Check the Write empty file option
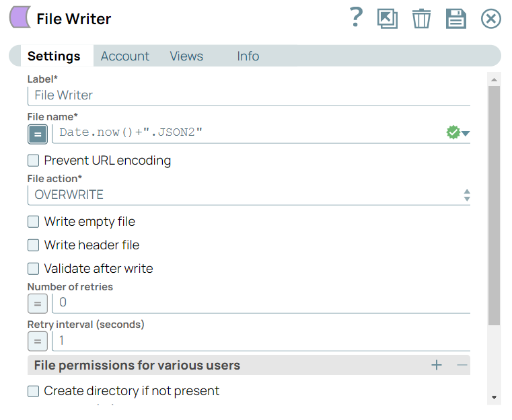Viewport: 512px width, 420px height. click(x=33, y=222)
